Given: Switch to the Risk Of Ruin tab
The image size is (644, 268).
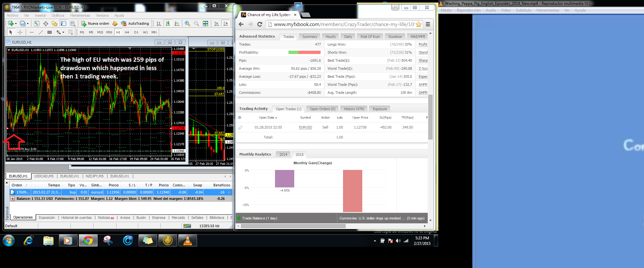Looking at the screenshot, I should 370,37.
